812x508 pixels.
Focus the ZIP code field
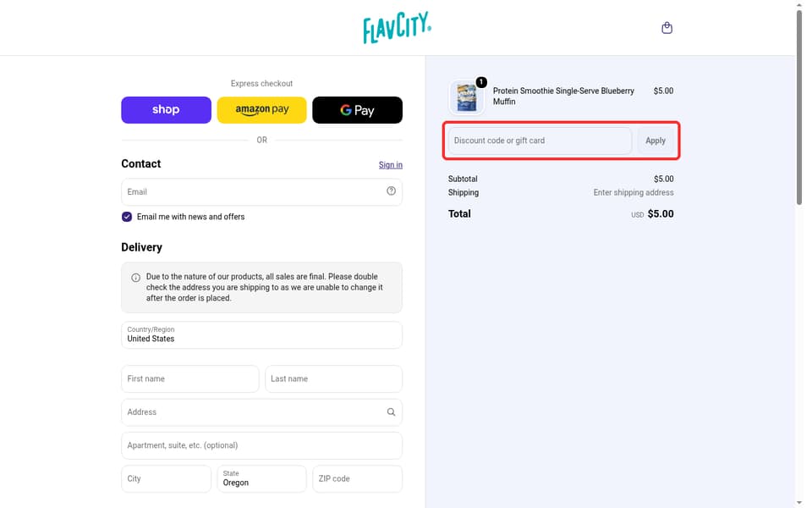pyautogui.click(x=357, y=478)
